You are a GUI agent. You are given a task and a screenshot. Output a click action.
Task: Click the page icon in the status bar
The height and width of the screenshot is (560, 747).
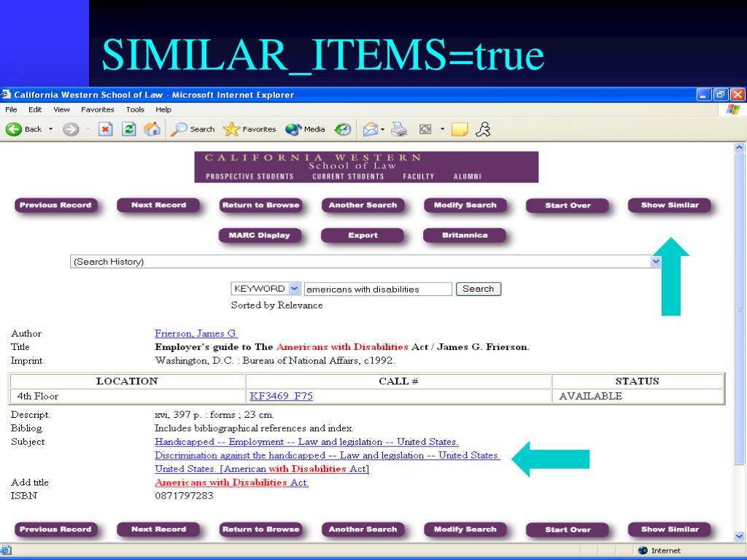[5, 551]
